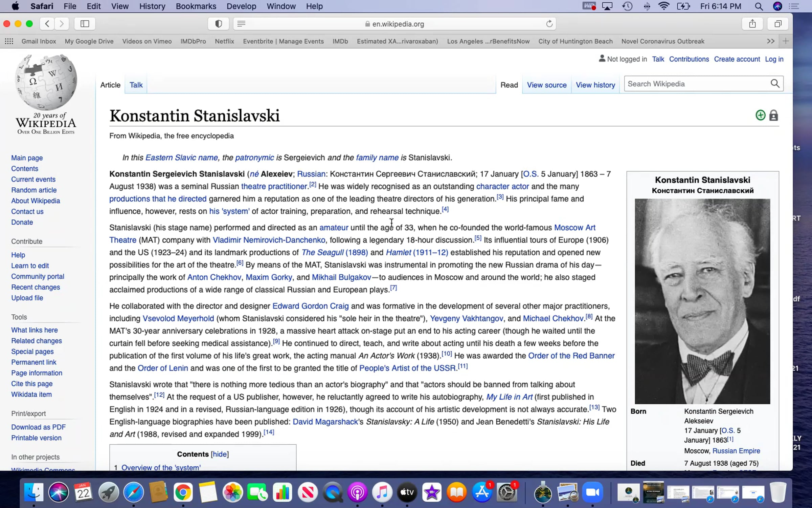812x508 pixels.
Task: Open the Bookmarks menu
Action: tap(196, 6)
